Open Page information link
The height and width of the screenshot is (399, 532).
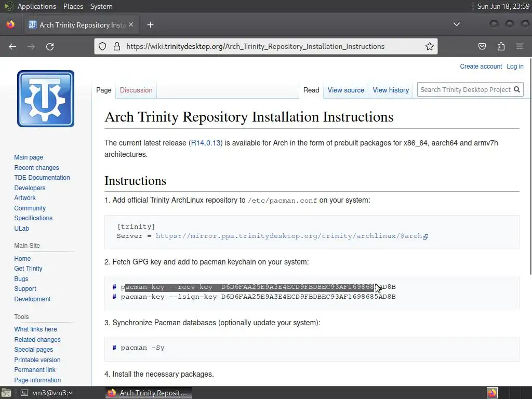[37, 380]
